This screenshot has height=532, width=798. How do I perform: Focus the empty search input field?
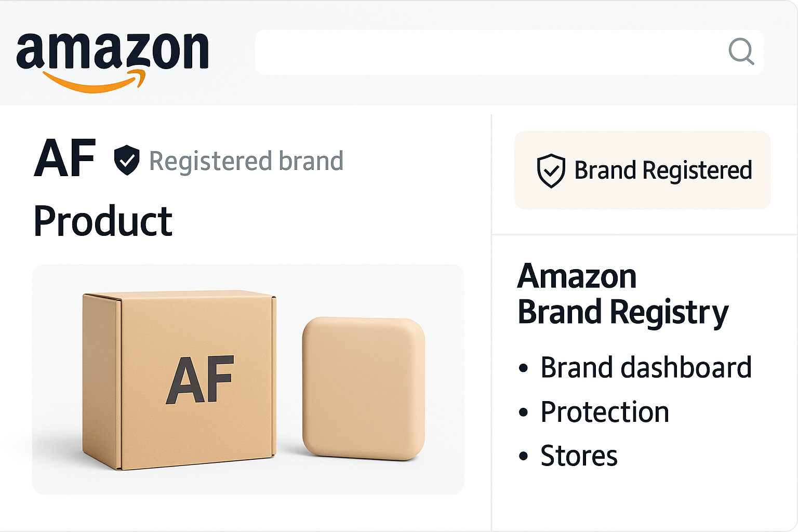[488, 52]
